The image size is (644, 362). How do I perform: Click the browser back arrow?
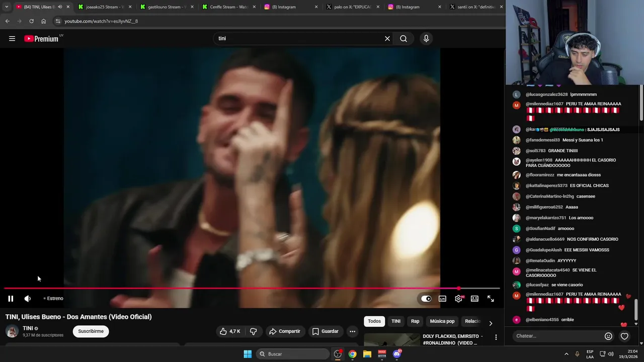[x=7, y=21]
